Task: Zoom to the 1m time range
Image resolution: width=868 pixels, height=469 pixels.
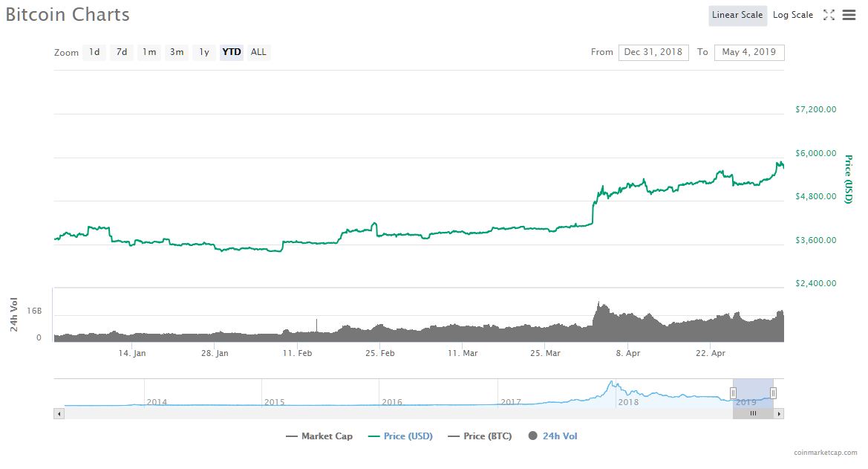Action: [149, 52]
